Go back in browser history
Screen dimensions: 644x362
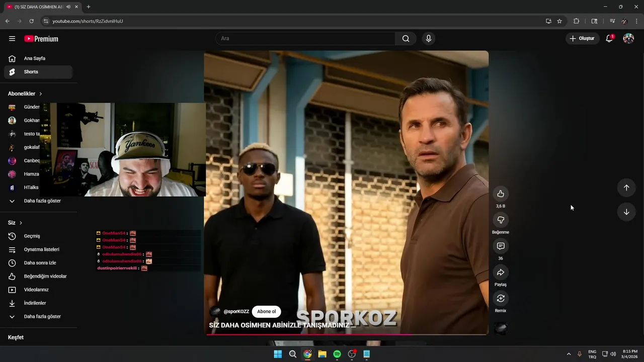7,21
